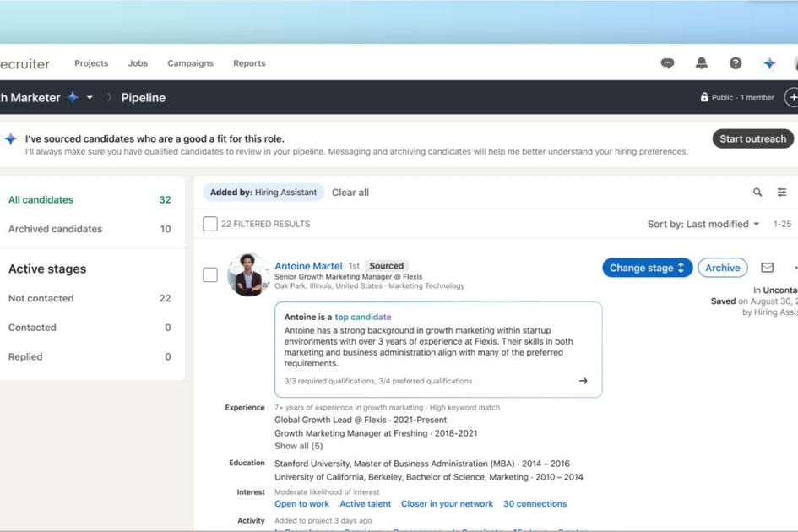Filter by Contacted stage
The height and width of the screenshot is (532, 798).
[90, 328]
